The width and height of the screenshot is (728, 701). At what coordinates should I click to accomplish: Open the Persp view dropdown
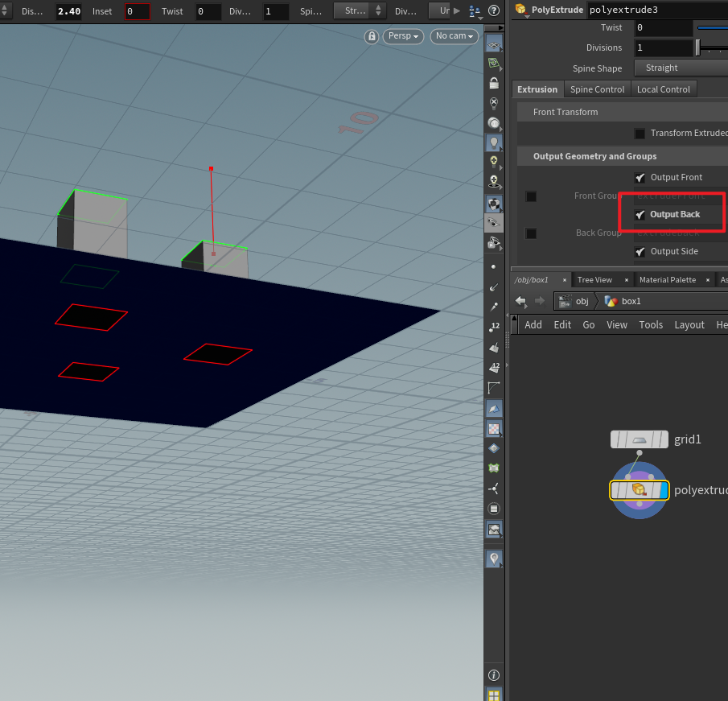[x=403, y=36]
